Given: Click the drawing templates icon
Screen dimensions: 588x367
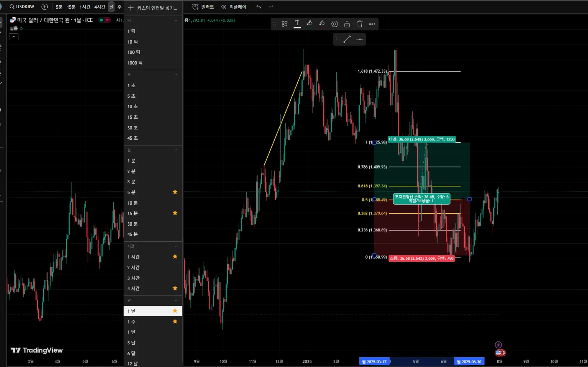Looking at the screenshot, I should [285, 24].
